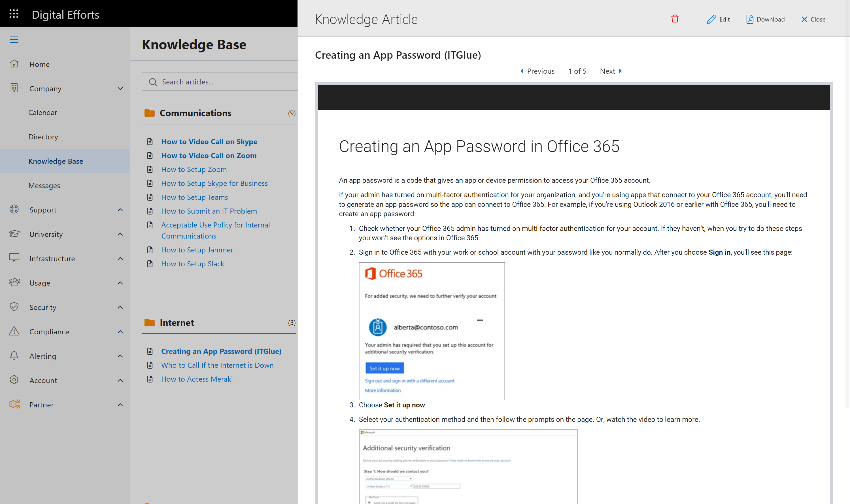Click the Communications folder heading
Screen dimensions: 850x504
[x=195, y=113]
